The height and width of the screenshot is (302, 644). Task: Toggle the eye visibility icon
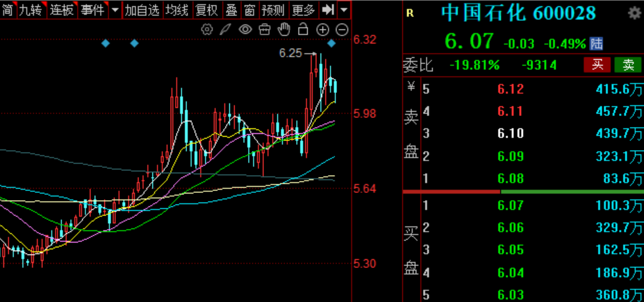[x=245, y=29]
